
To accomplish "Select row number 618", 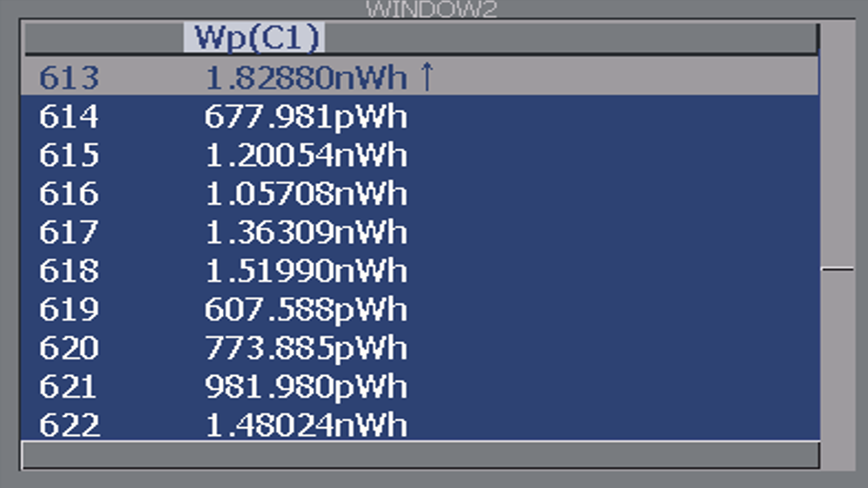I will 69,271.
